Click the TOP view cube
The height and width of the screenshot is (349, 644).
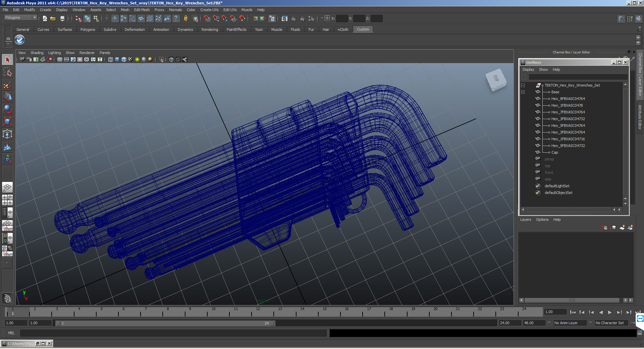click(x=496, y=79)
